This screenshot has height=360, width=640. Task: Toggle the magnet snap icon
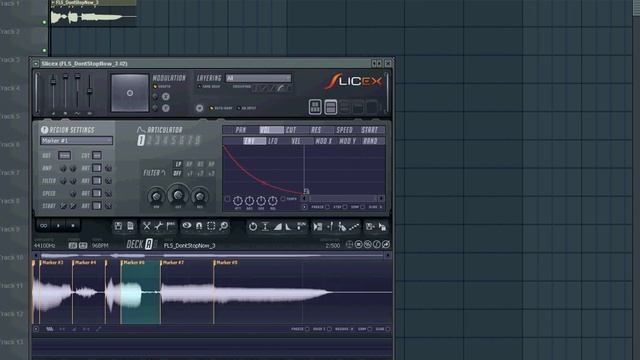[199, 226]
